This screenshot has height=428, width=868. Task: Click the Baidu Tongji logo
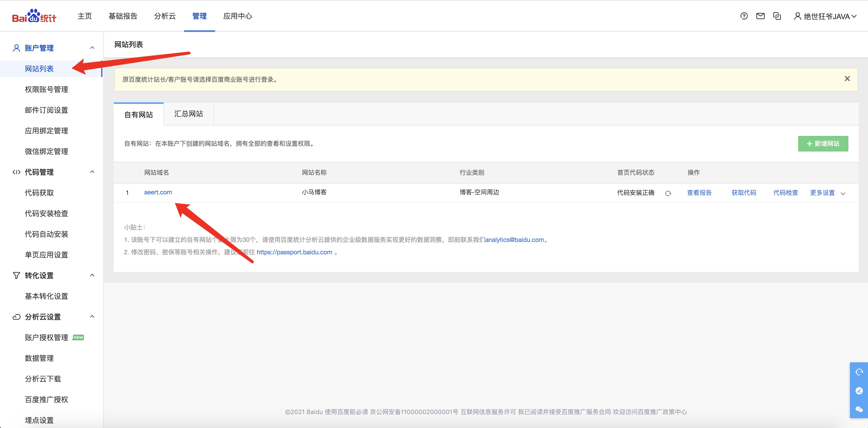point(34,16)
